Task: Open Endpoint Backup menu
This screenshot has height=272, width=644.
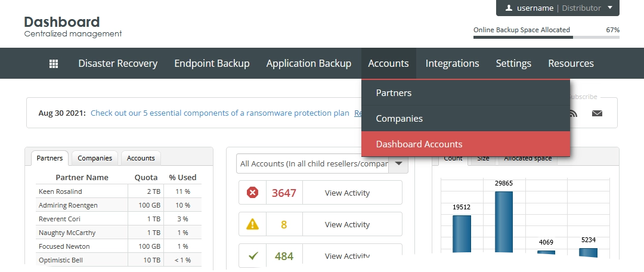Action: (212, 63)
